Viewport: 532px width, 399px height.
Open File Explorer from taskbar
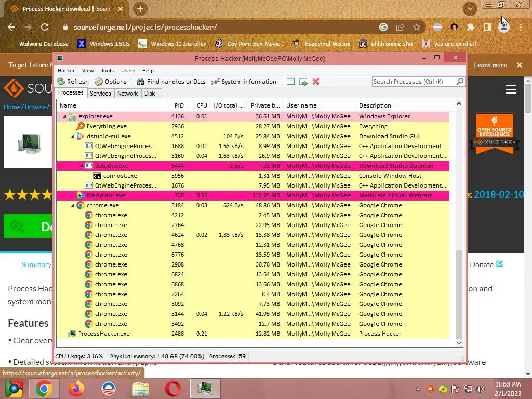(140, 389)
